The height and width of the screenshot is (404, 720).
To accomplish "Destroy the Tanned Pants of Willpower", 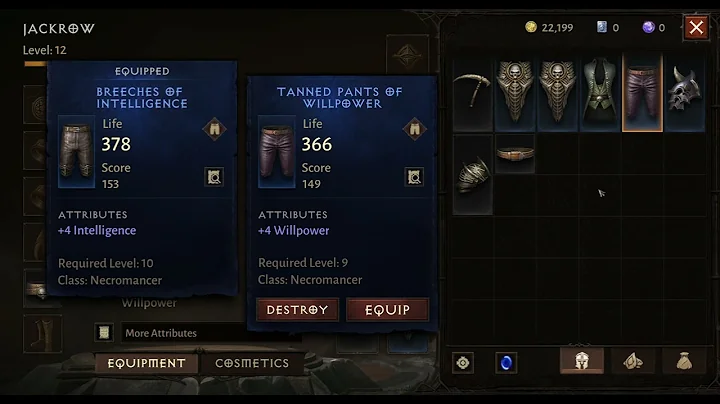I will pyautogui.click(x=297, y=310).
